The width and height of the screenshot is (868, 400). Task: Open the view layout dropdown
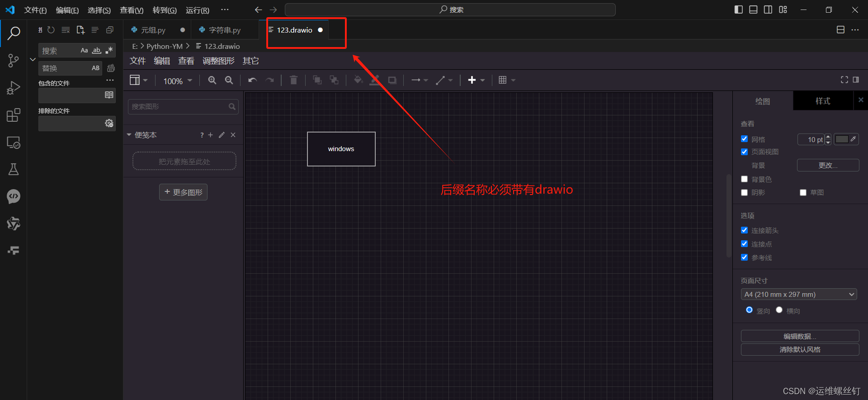pos(139,80)
